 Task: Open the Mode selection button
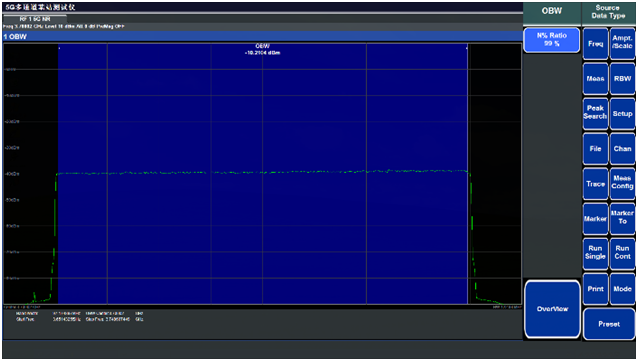click(623, 289)
